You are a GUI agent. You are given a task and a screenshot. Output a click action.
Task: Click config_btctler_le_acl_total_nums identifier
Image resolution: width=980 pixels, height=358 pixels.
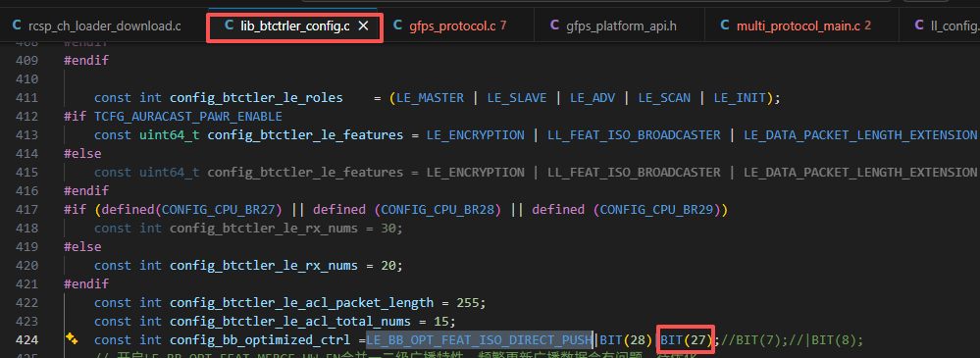290,322
